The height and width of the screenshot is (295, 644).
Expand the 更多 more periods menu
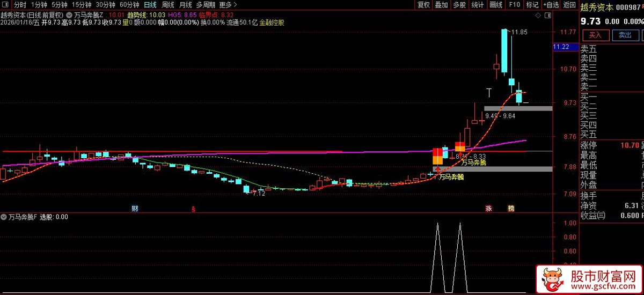[228, 5]
